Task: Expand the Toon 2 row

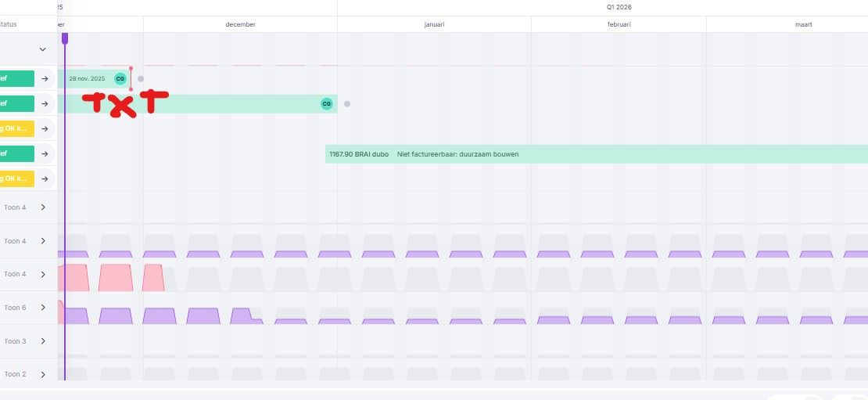Action: click(x=43, y=374)
